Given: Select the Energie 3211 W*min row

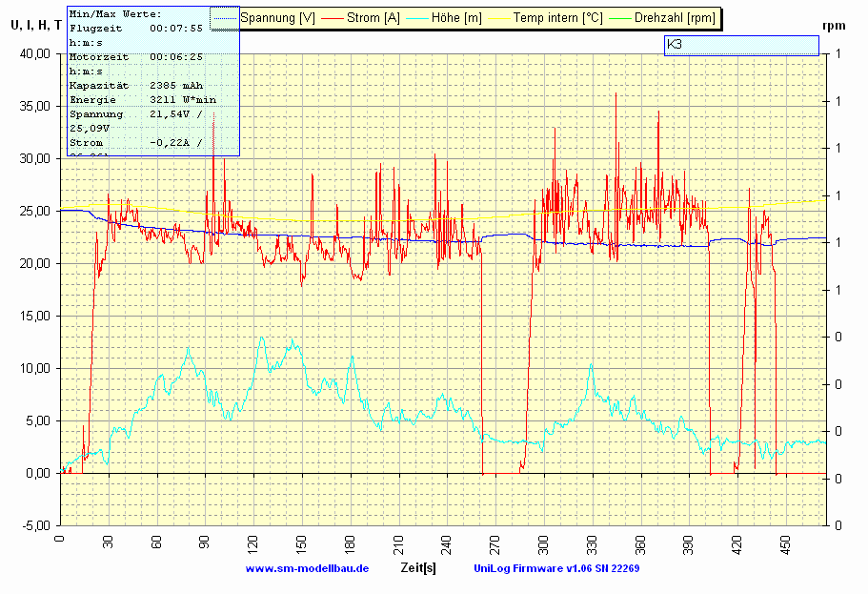Looking at the screenshot, I should coord(136,100).
